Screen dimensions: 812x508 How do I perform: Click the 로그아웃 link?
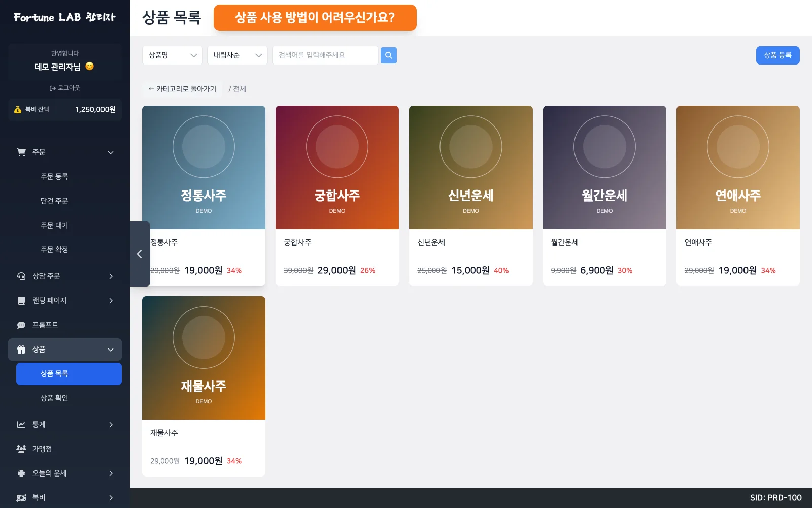coord(65,88)
